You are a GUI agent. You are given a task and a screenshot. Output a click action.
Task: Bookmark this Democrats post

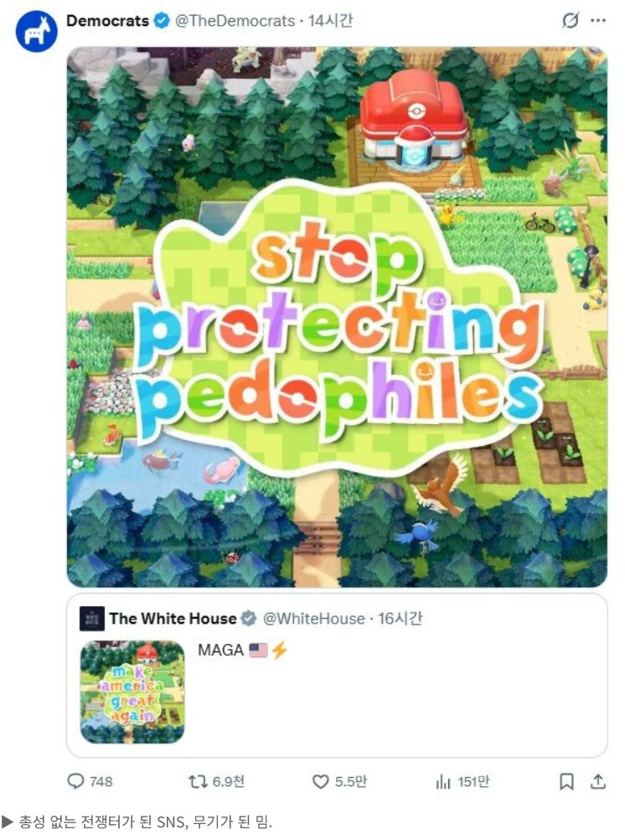tap(566, 781)
